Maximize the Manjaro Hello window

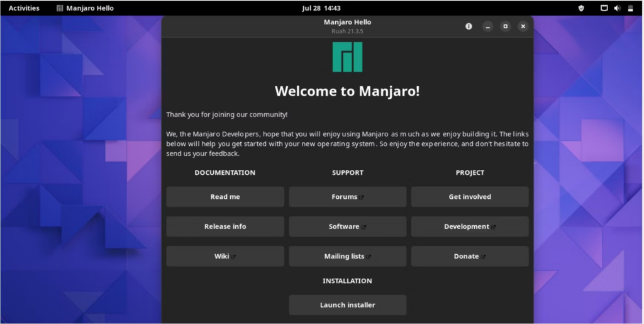tap(505, 26)
